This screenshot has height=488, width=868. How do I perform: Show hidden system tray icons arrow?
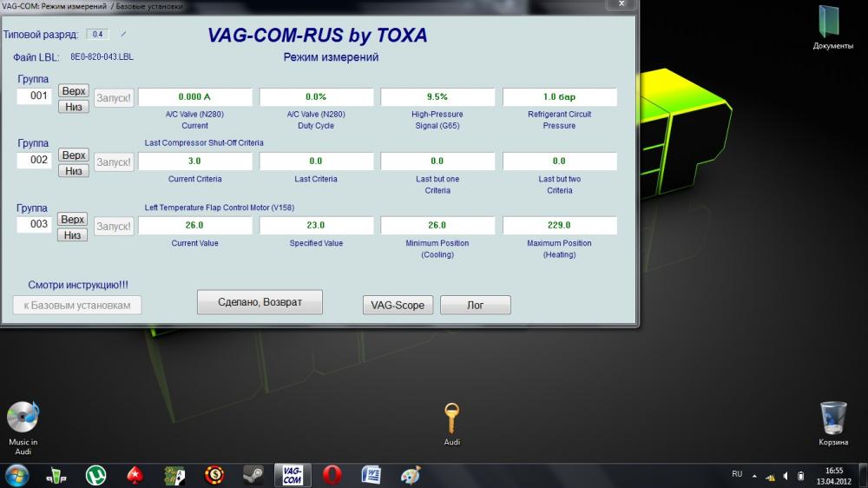pos(754,476)
